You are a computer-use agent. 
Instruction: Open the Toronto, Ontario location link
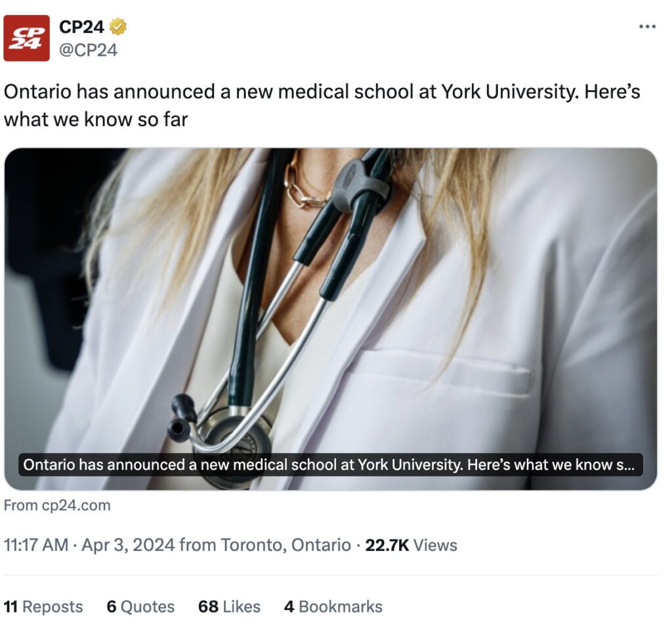285,545
